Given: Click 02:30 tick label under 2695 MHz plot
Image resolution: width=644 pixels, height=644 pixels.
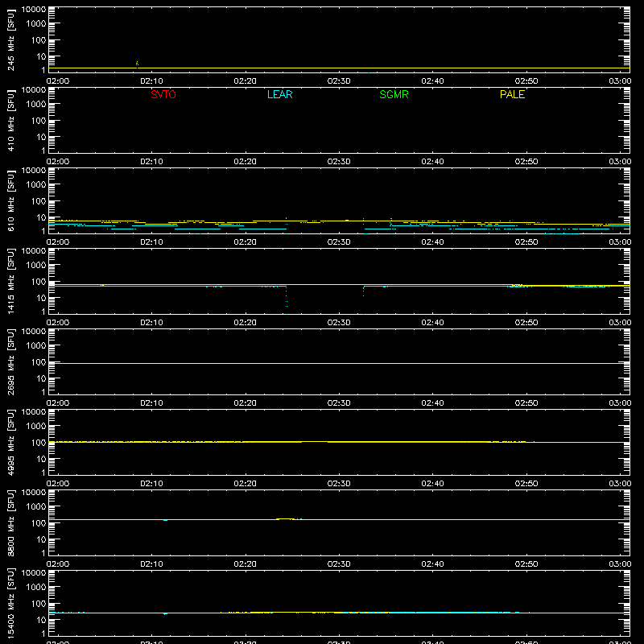Looking at the screenshot, I should point(339,403).
